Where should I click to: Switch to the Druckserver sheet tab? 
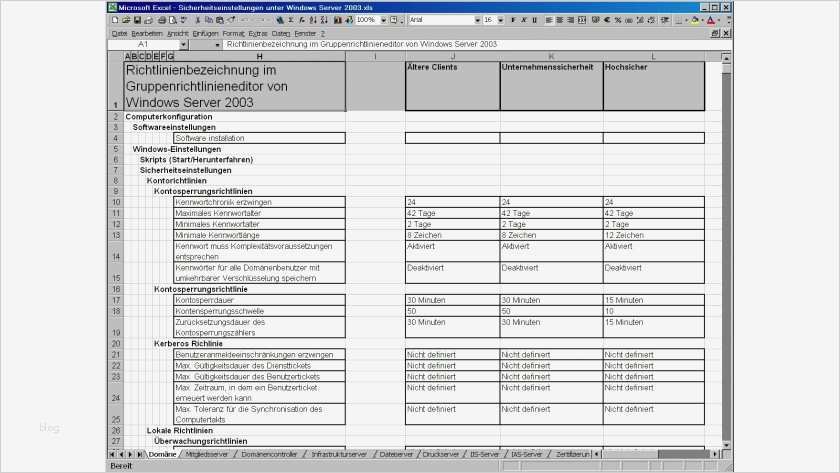click(440, 454)
